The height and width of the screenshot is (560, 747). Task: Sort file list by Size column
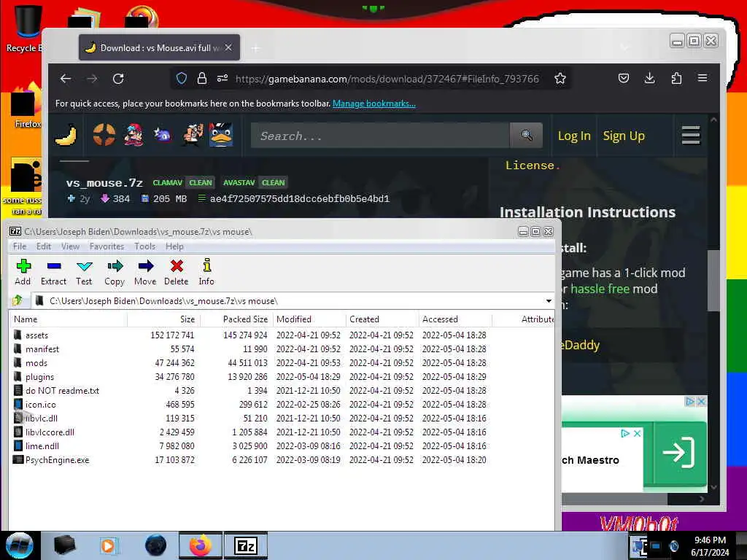[x=163, y=319]
